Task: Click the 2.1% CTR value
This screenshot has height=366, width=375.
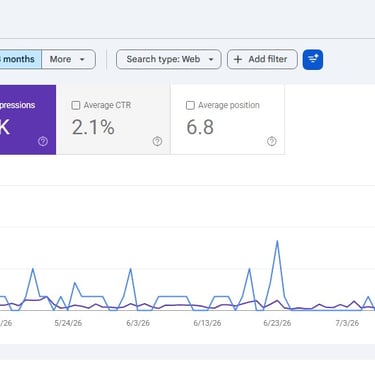Action: point(93,127)
